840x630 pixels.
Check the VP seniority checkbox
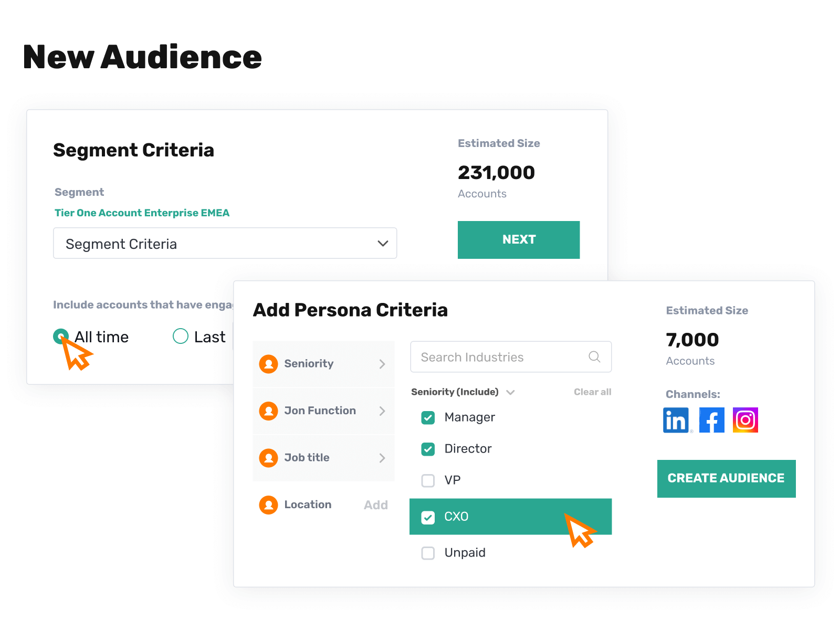click(428, 480)
